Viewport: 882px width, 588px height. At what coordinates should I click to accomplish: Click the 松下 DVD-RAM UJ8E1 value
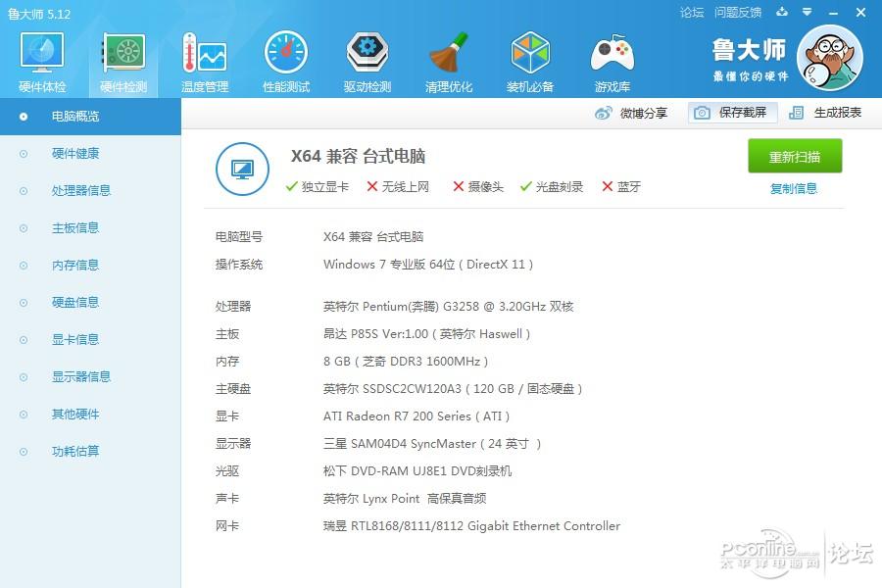click(417, 471)
